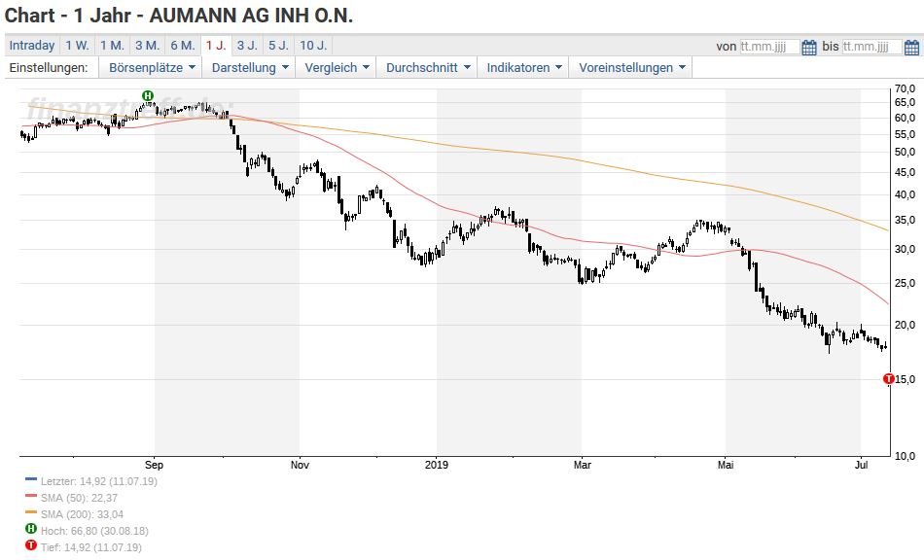Click the green H high marker on chart
The width and height of the screenshot is (924, 560).
click(148, 95)
